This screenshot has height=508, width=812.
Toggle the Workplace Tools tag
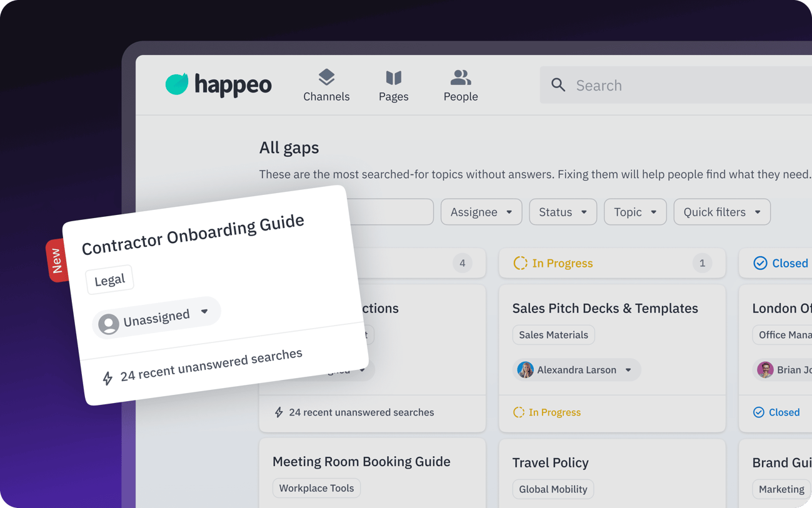[x=316, y=488]
